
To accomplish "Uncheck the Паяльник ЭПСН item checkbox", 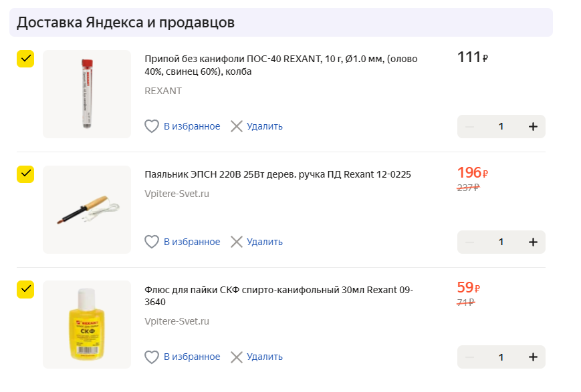I will (25, 174).
